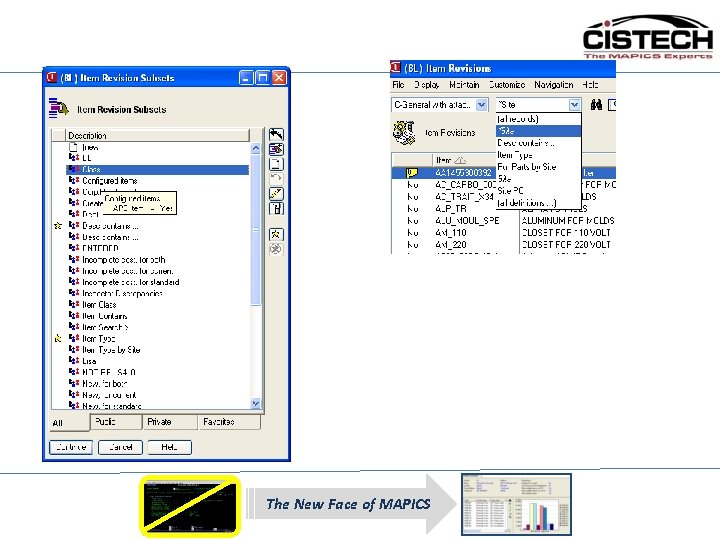Screen dimensions: 720x540
Task: Open the Customize menu
Action: [506, 84]
